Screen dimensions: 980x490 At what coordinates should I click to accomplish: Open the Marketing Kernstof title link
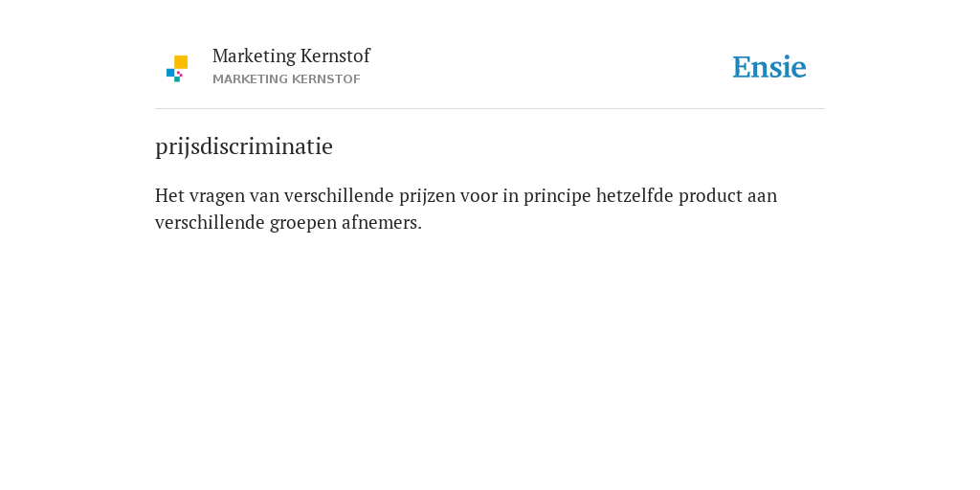[291, 56]
